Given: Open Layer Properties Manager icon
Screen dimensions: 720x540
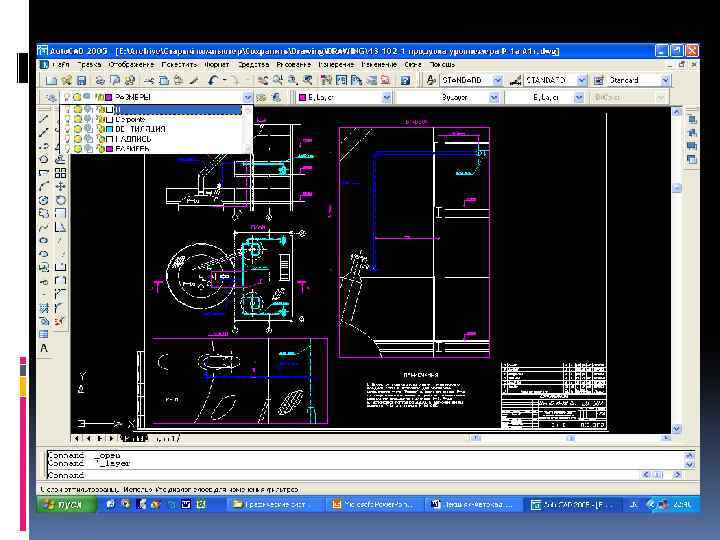Looking at the screenshot, I should (x=51, y=97).
